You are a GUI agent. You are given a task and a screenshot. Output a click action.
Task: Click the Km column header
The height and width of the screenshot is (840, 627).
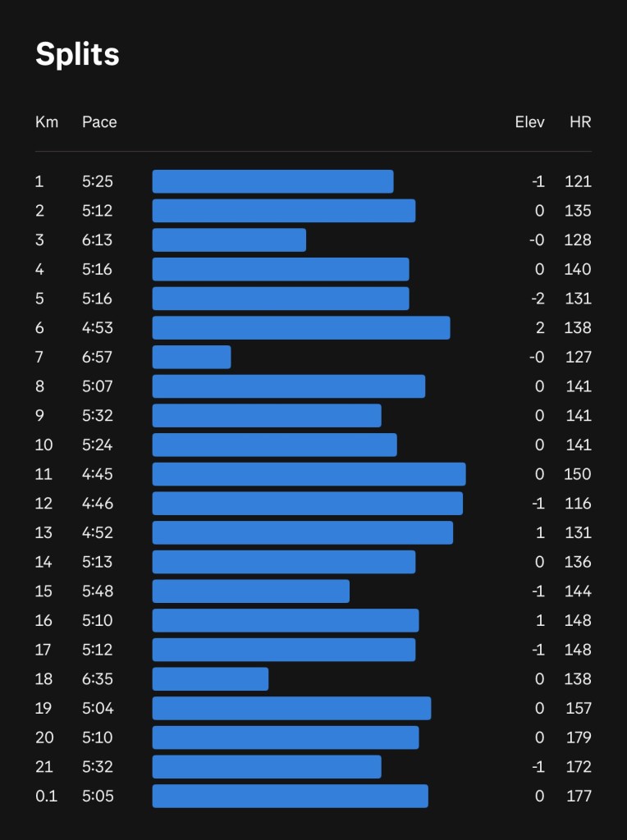pos(47,122)
